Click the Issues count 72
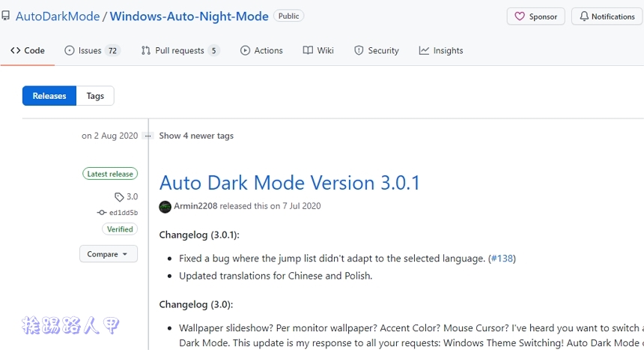This screenshot has width=644, height=350. click(x=112, y=50)
